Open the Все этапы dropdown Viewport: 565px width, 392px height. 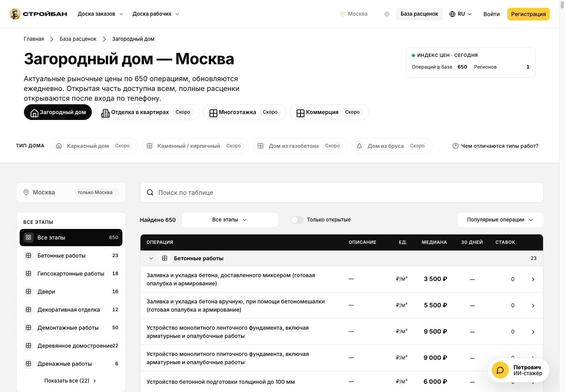[230, 220]
